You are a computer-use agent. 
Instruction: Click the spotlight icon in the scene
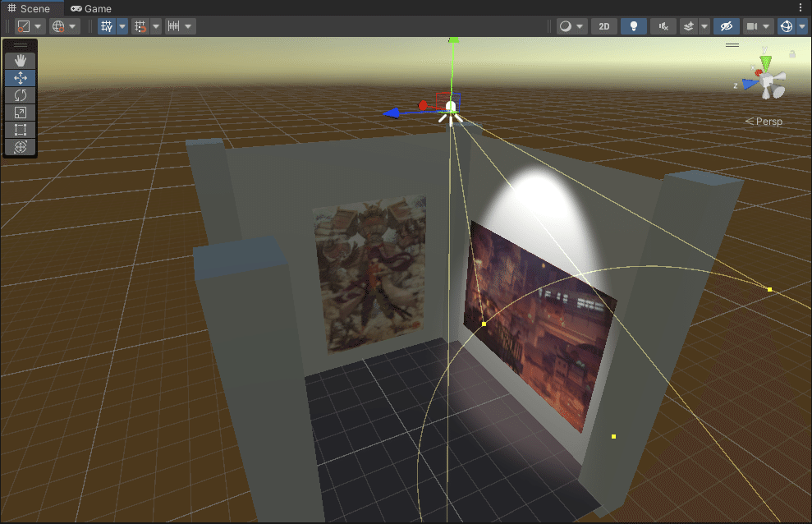tap(451, 113)
